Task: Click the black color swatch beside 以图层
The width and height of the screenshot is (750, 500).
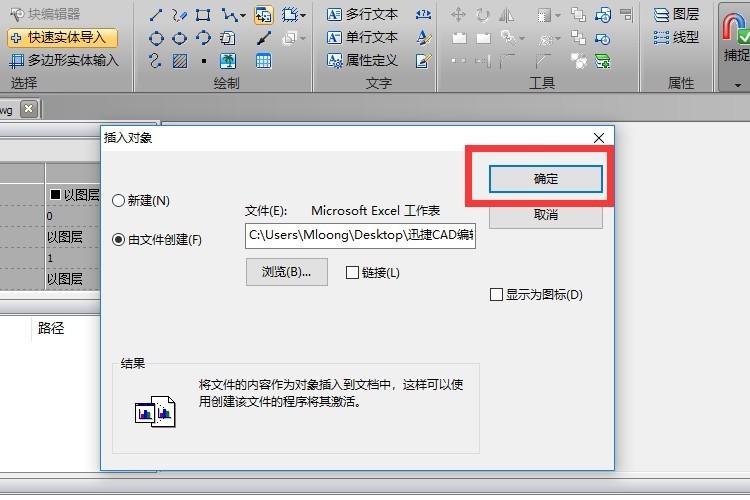Action: (x=55, y=195)
